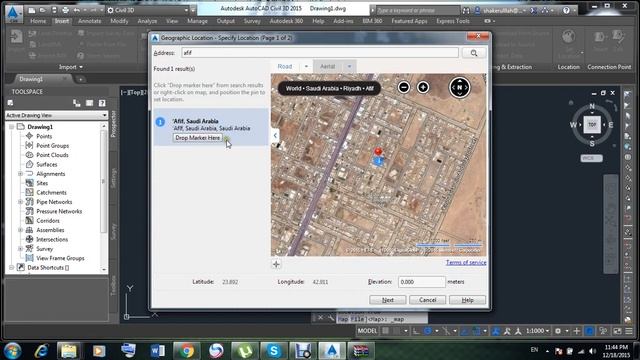Screen dimensions: 640x360
Task: Open Microsoft Word from taskbar
Action: click(x=158, y=351)
